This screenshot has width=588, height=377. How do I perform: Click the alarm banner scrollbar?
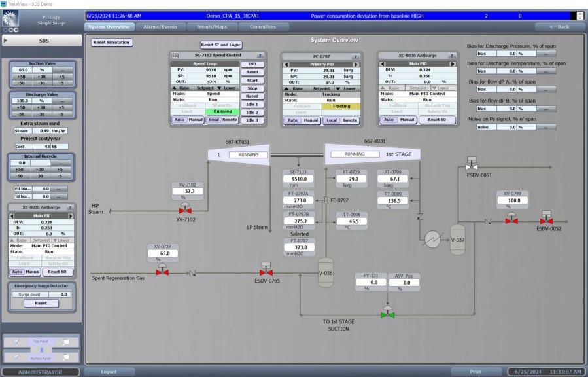[x=579, y=16]
